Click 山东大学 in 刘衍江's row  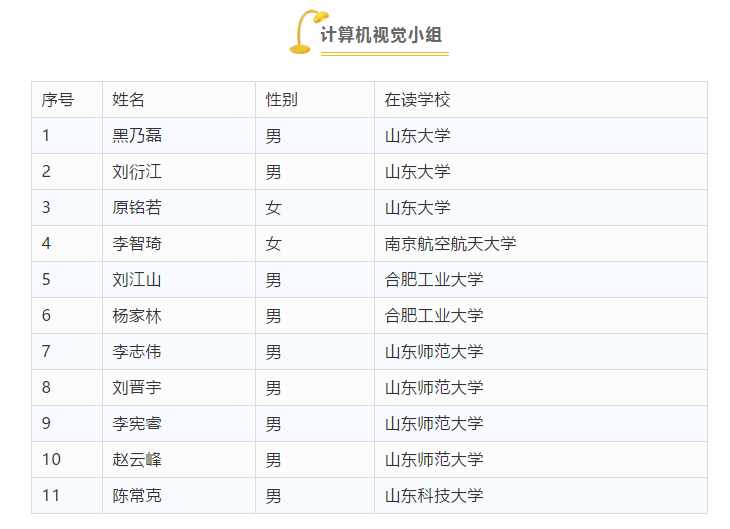418,172
